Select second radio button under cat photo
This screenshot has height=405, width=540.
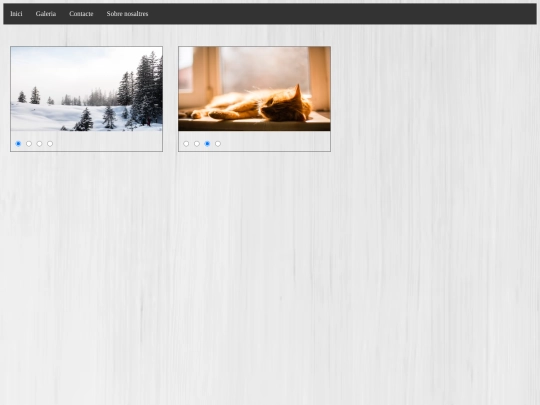click(x=197, y=144)
